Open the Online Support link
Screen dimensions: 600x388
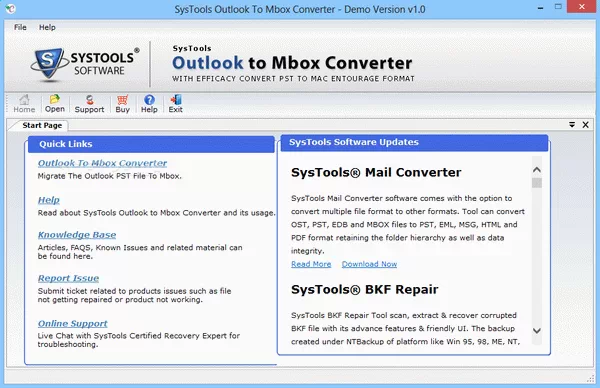pyautogui.click(x=72, y=323)
